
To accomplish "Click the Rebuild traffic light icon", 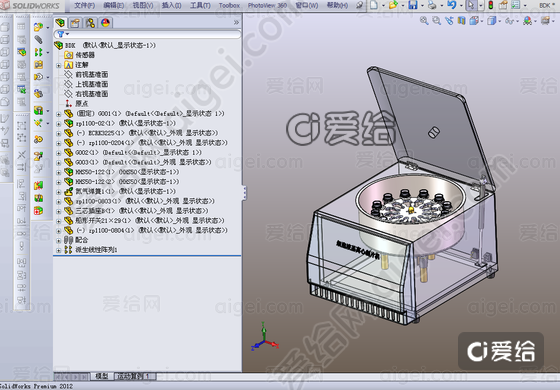I will (x=491, y=5).
